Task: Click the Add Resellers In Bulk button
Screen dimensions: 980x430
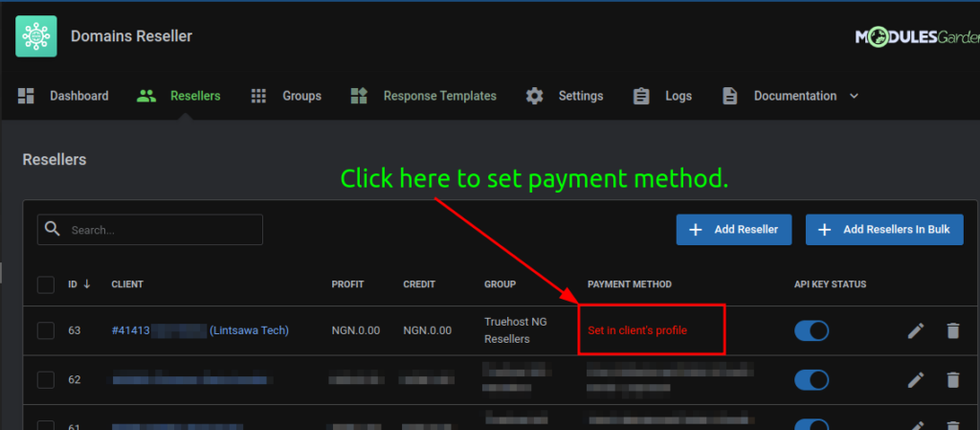Action: 884,230
